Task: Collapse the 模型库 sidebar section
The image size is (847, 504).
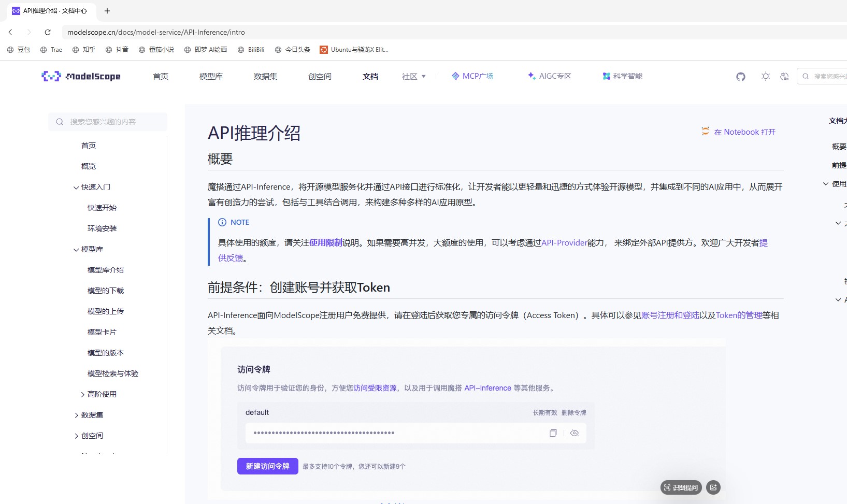Action: tap(76, 250)
